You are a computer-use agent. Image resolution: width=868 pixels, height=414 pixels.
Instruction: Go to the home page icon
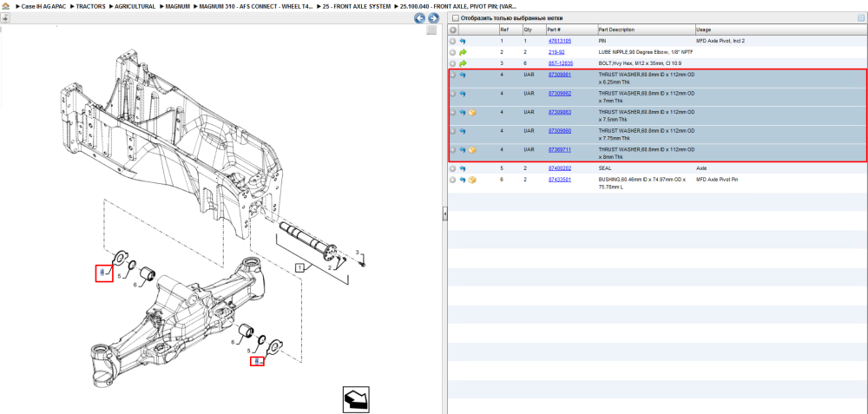tap(5, 6)
